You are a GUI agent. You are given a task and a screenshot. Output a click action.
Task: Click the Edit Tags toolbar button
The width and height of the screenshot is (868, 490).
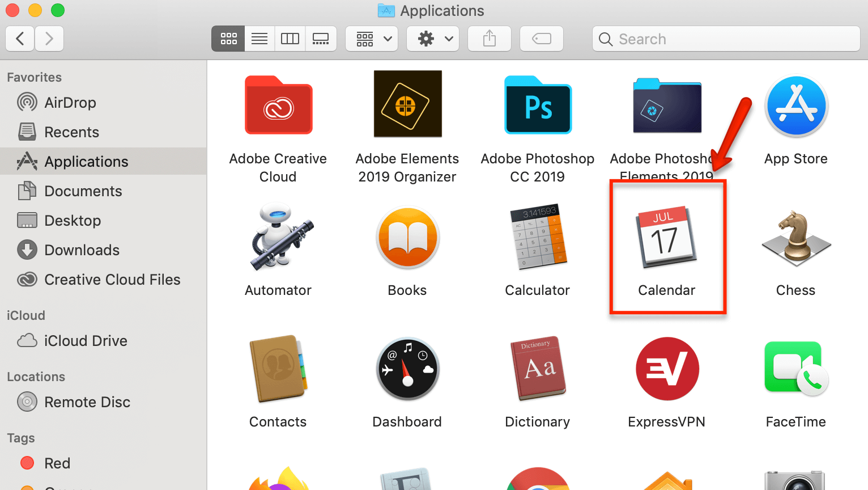click(x=542, y=39)
